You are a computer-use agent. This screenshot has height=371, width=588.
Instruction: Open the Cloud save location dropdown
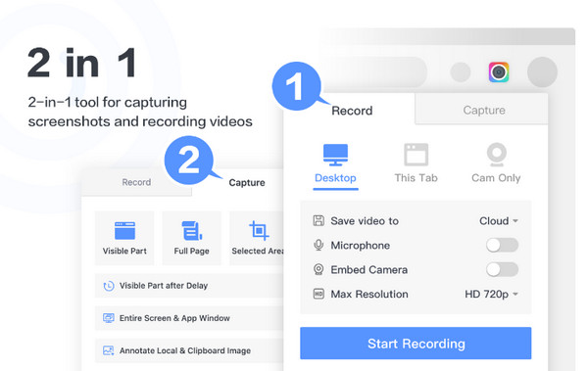pos(499,220)
